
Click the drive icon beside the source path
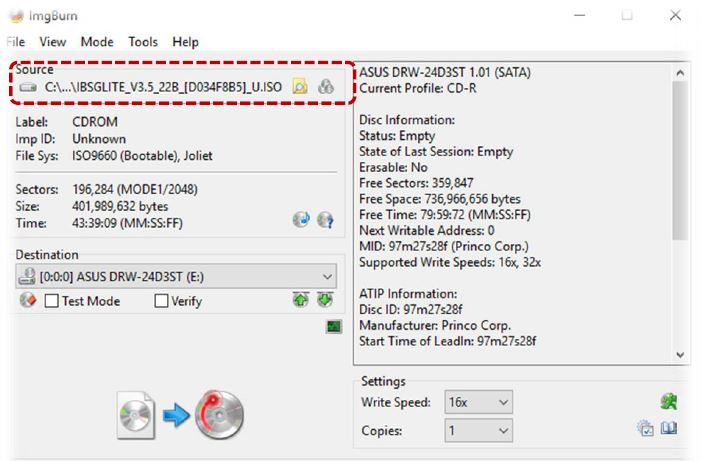[x=28, y=87]
